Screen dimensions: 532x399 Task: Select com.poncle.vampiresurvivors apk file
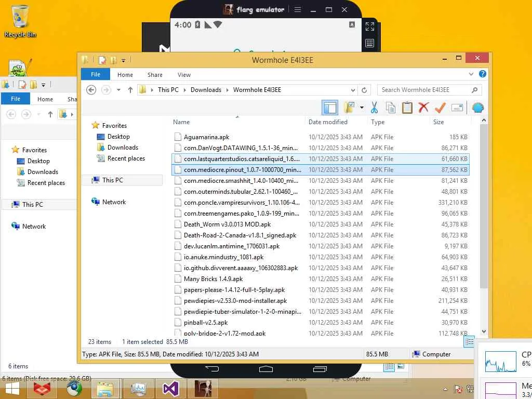pos(320,202)
